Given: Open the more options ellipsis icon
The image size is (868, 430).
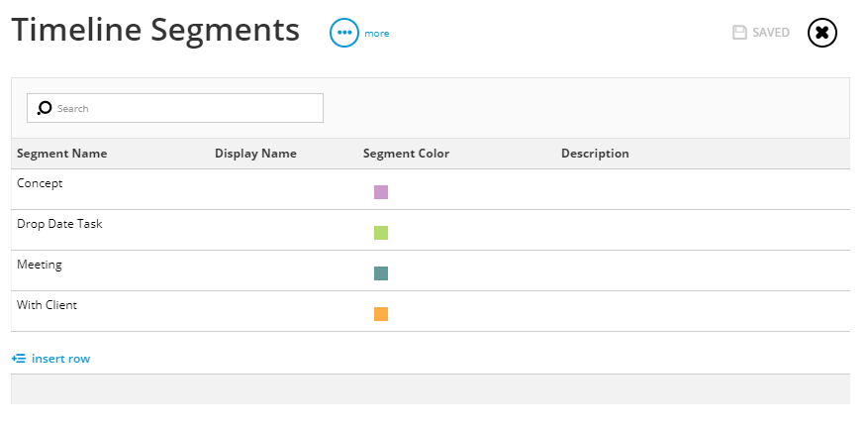Looking at the screenshot, I should tap(344, 33).
